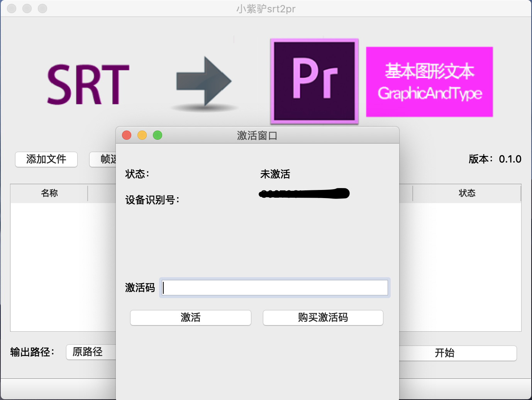This screenshot has width=532, height=400.
Task: Click the SRT logo graphic
Action: click(88, 84)
